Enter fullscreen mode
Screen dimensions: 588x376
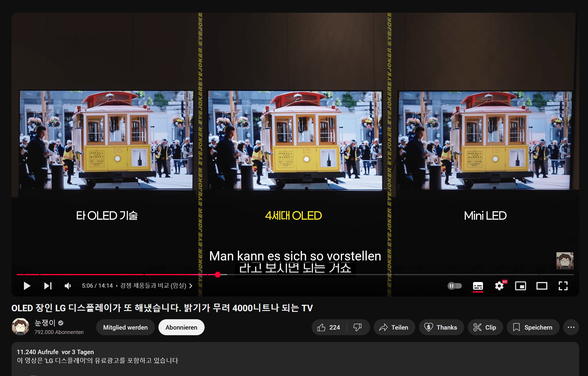pos(563,286)
